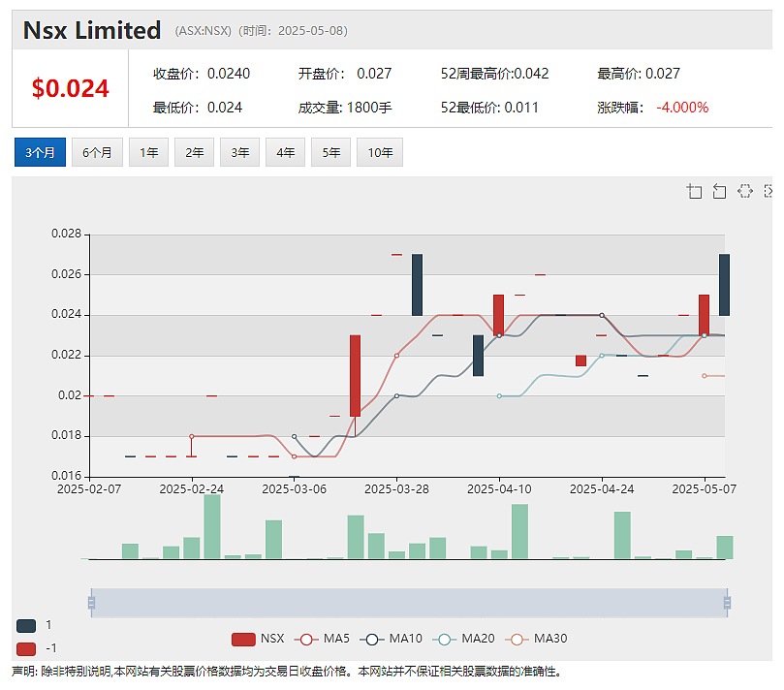Click the MA5 data point at 2025-03-28
The width and height of the screenshot is (784, 690).
[x=396, y=356]
